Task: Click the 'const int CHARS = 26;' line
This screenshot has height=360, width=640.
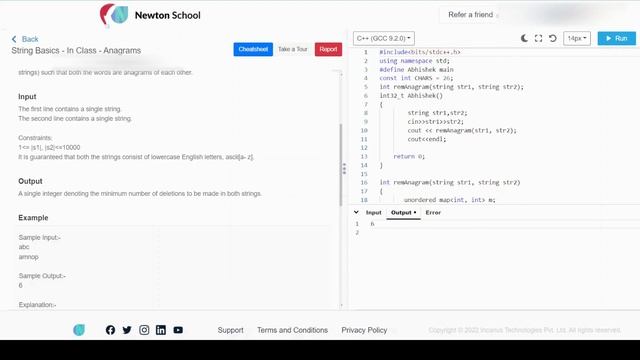Action: point(416,78)
